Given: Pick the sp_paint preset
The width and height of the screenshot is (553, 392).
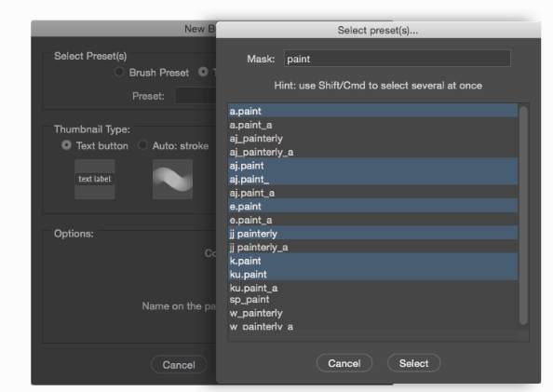Looking at the screenshot, I should coord(372,300).
